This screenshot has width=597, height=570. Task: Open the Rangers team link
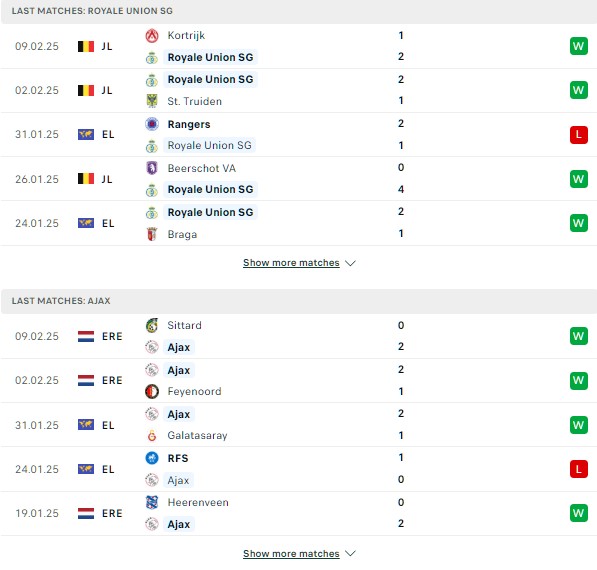pos(189,124)
